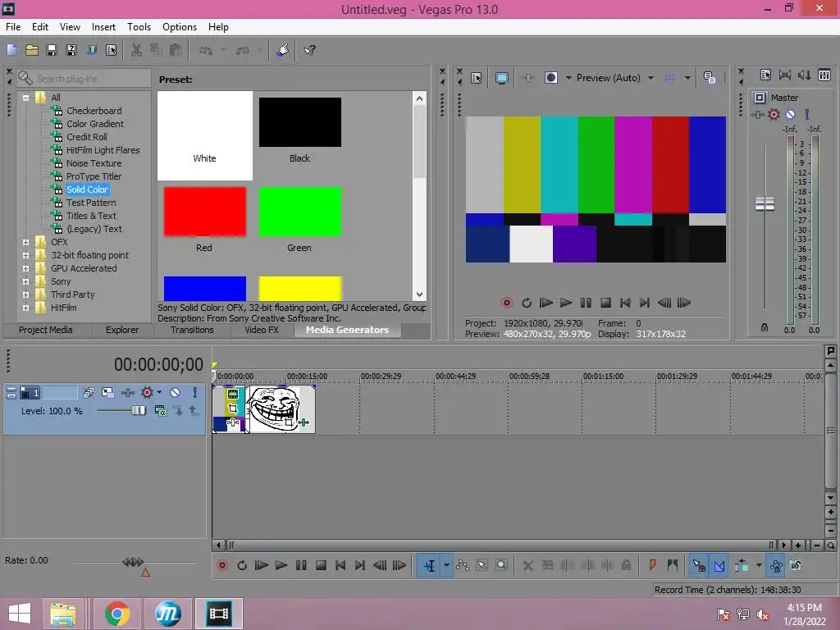Viewport: 840px width, 630px height.
Task: Toggle preview overlays grid icon
Action: click(669, 78)
